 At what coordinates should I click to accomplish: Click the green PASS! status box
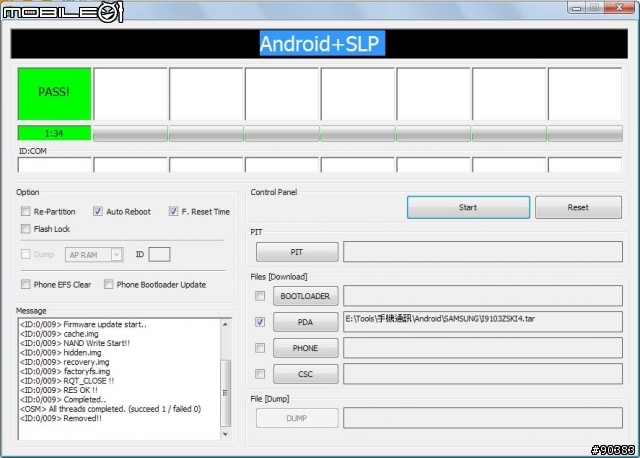pos(54,94)
